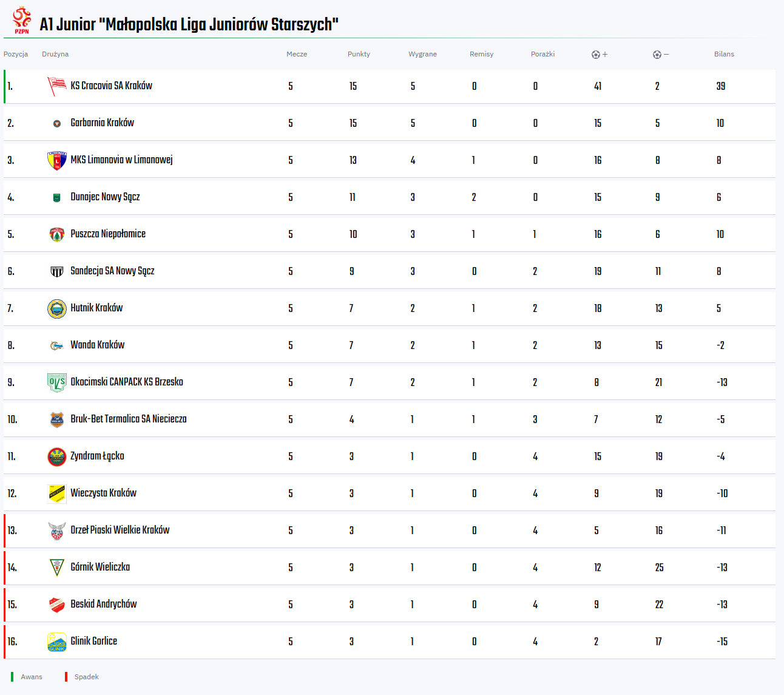Click the goals scored ball-plus column header

[x=600, y=54]
